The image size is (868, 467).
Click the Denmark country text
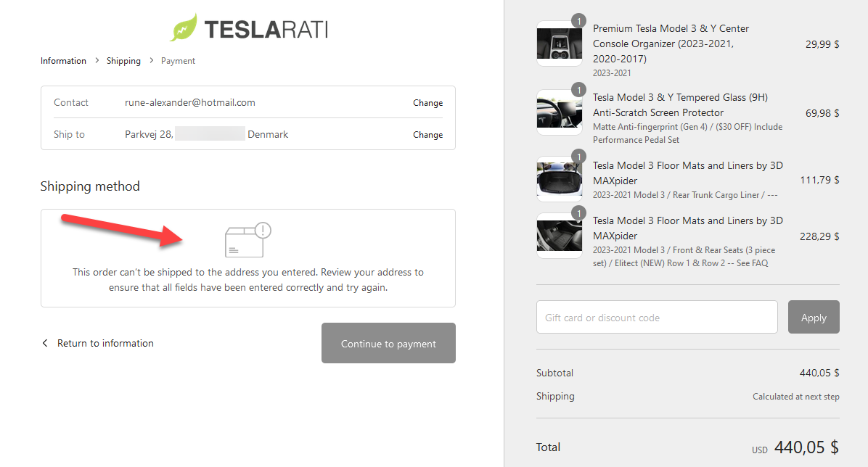(x=268, y=134)
